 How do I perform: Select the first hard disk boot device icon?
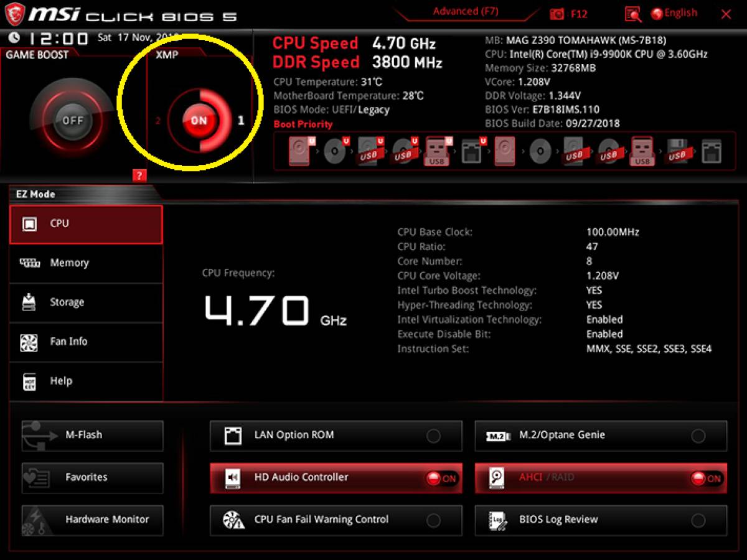click(x=300, y=151)
